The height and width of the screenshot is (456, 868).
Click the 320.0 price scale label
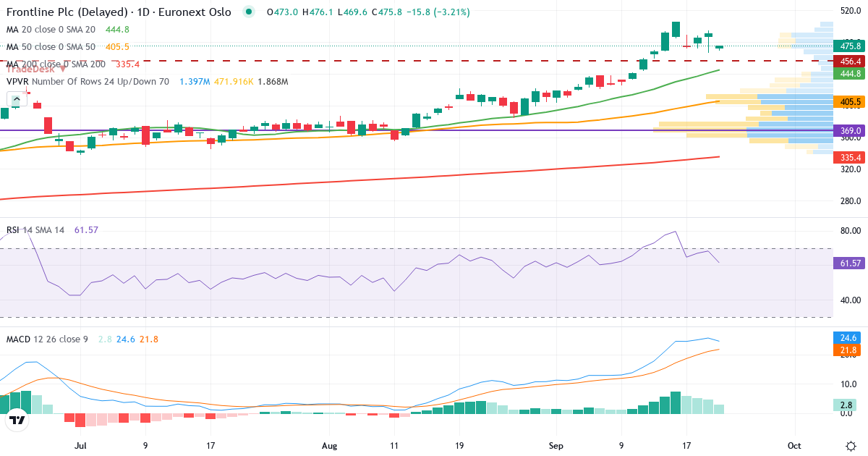[x=850, y=169]
